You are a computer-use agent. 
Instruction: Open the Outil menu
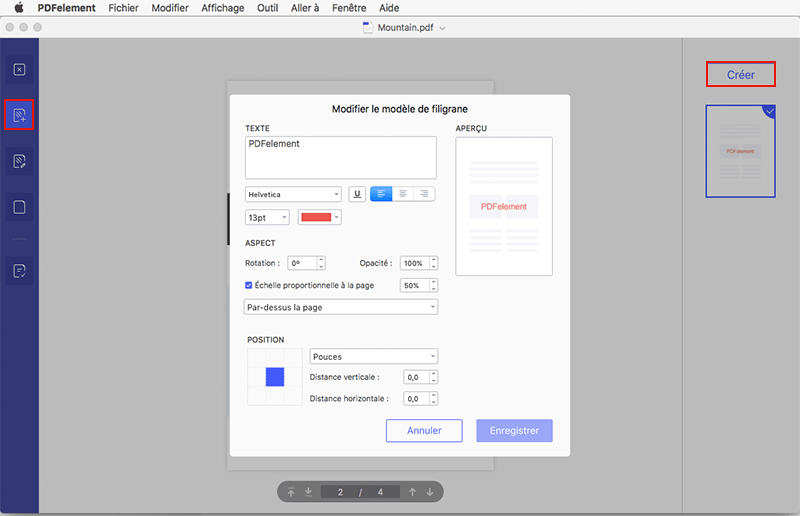(x=267, y=8)
